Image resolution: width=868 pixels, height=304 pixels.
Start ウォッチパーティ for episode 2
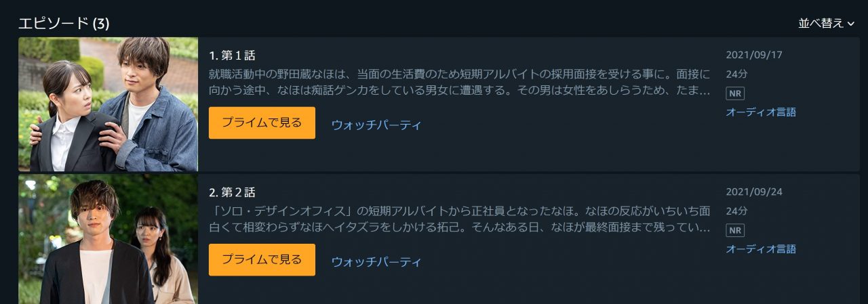tap(376, 261)
